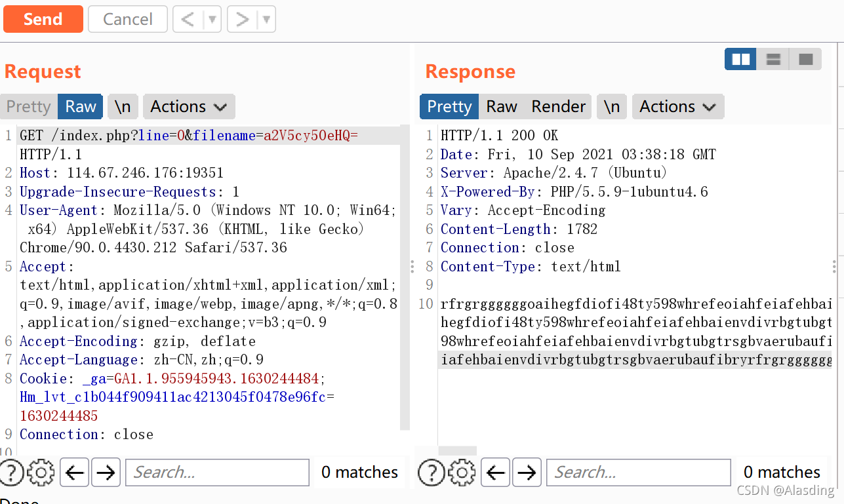Image resolution: width=844 pixels, height=504 pixels.
Task: Click the Accept-Encoding gzip, deflate line
Action: (x=138, y=341)
